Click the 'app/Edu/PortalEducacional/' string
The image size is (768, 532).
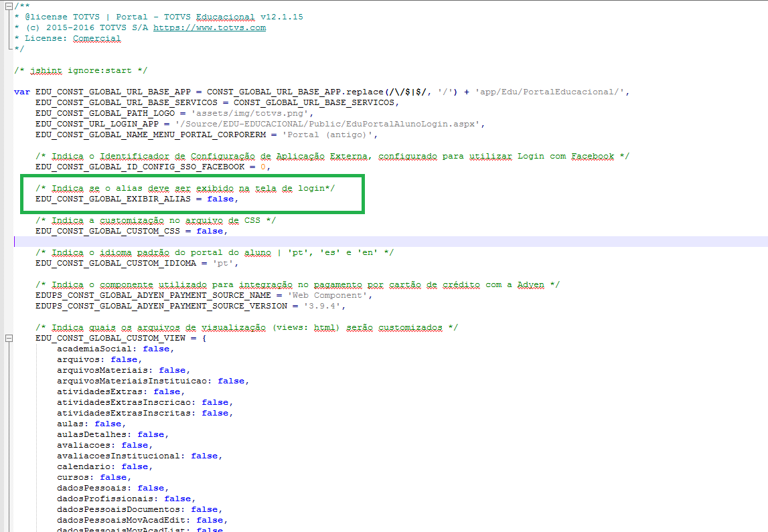549,92
